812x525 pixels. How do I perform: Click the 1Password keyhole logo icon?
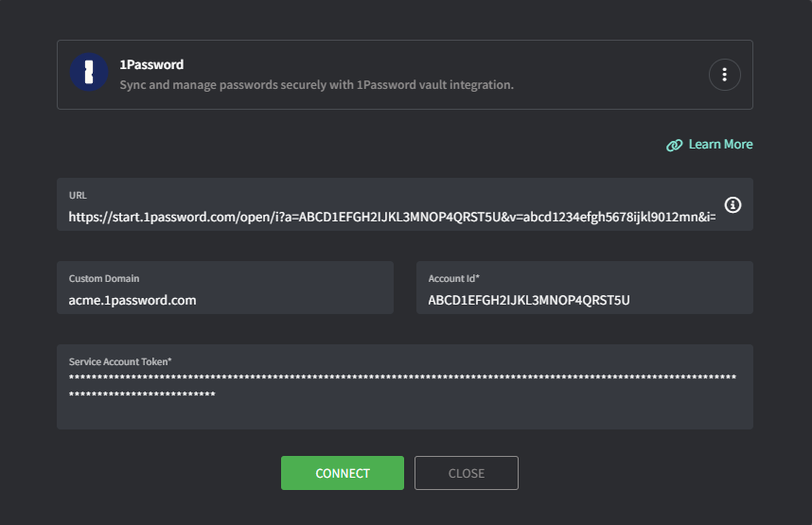pyautogui.click(x=89, y=73)
